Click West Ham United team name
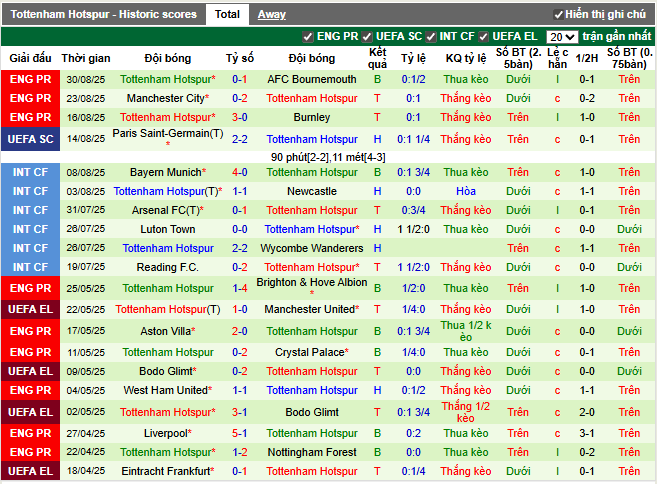 click(166, 391)
